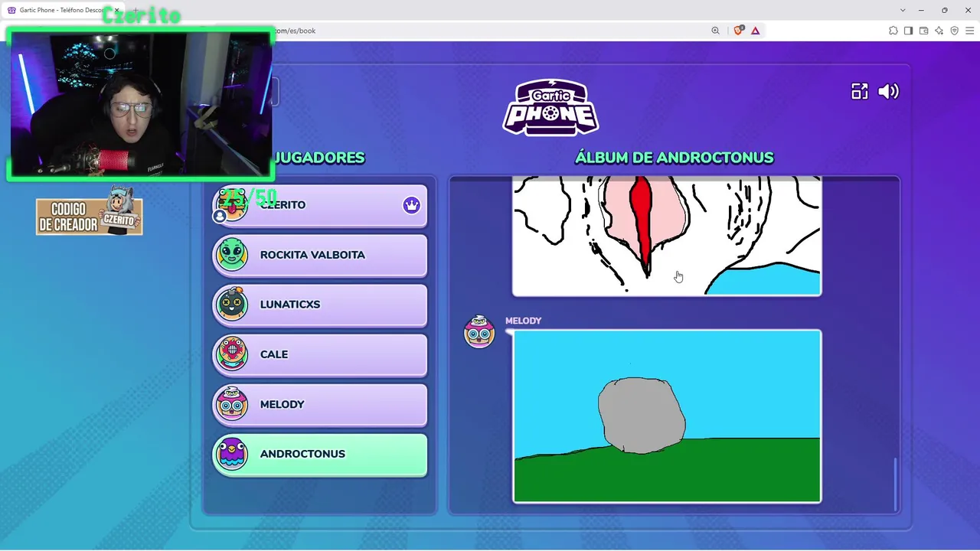The image size is (980, 551).
Task: Click Melody's avatar in the players list
Action: tap(231, 403)
